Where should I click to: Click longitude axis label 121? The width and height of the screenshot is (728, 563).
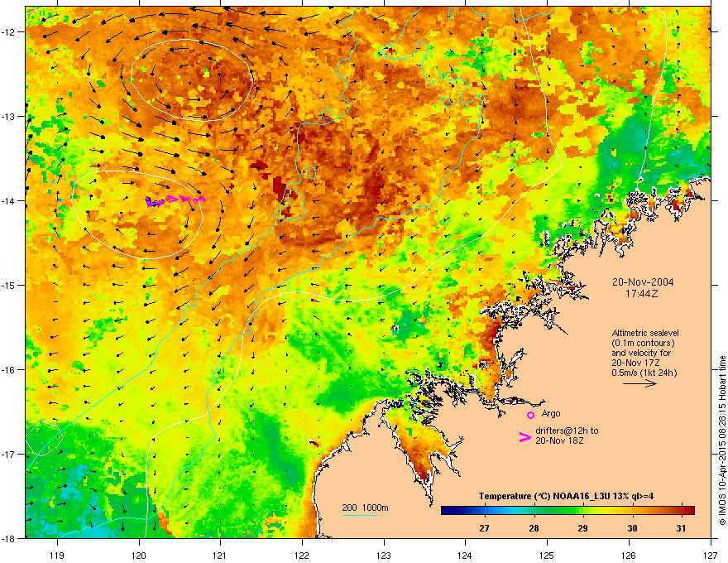point(220,555)
